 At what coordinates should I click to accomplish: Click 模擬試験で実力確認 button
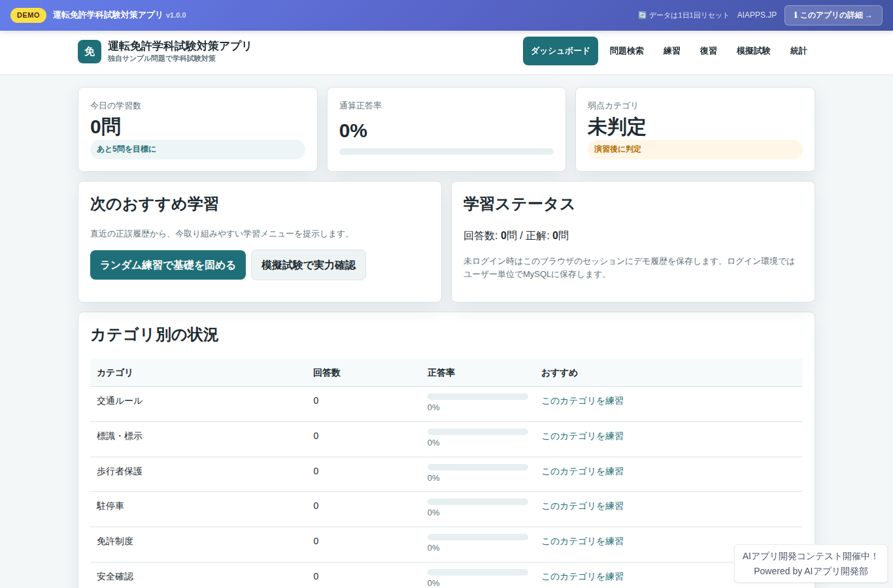[x=309, y=265]
